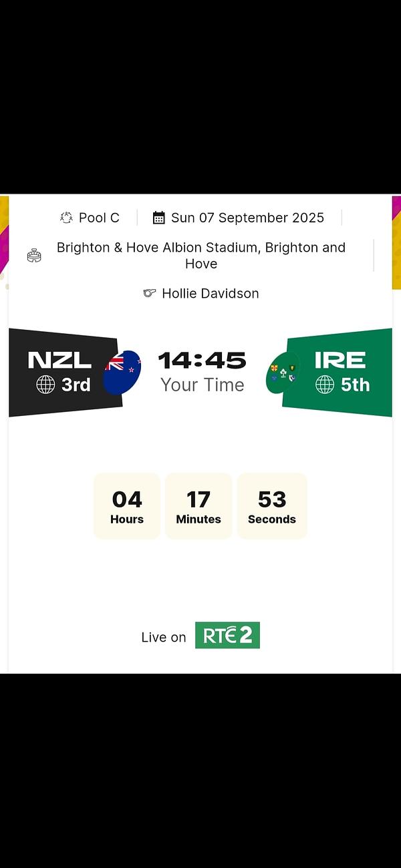This screenshot has width=401, height=868.
Task: Click the Sun 07 September 2025 date
Action: click(247, 218)
